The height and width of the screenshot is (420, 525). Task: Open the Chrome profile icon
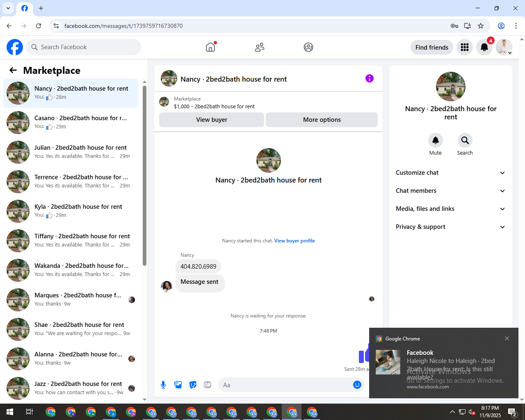point(501,26)
